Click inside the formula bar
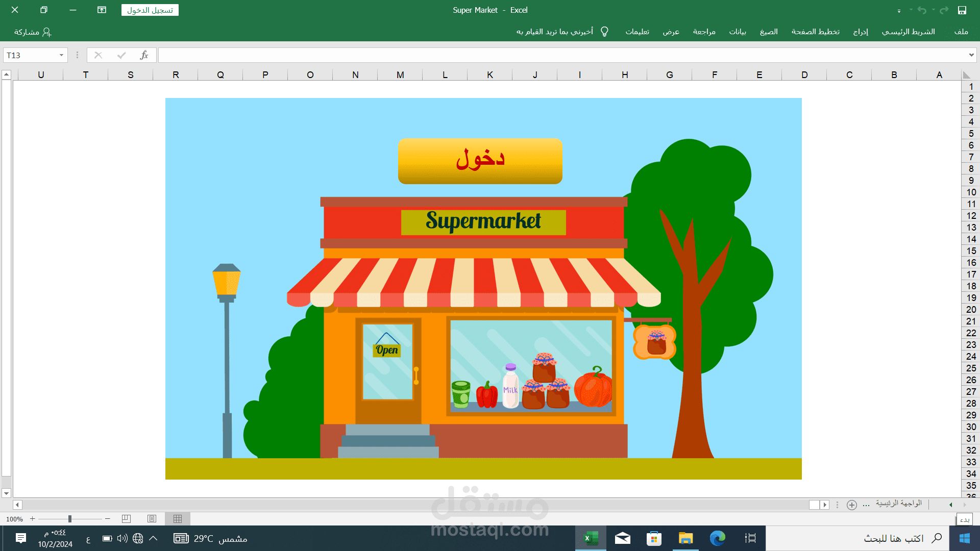Viewport: 980px width, 551px height. [x=561, y=55]
